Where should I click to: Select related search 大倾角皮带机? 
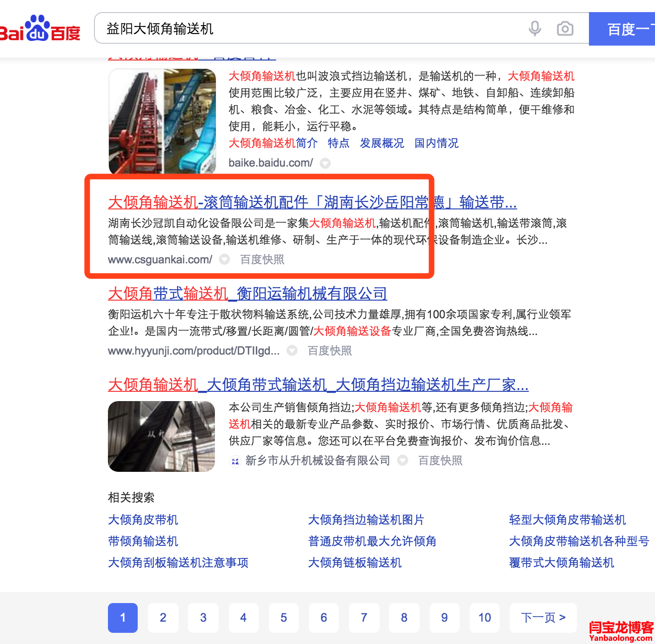143,520
